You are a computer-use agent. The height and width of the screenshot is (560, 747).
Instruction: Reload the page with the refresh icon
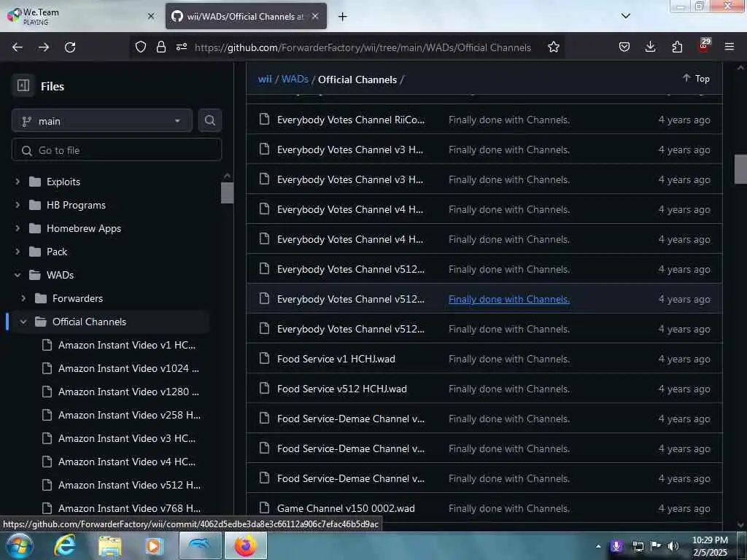70,47
